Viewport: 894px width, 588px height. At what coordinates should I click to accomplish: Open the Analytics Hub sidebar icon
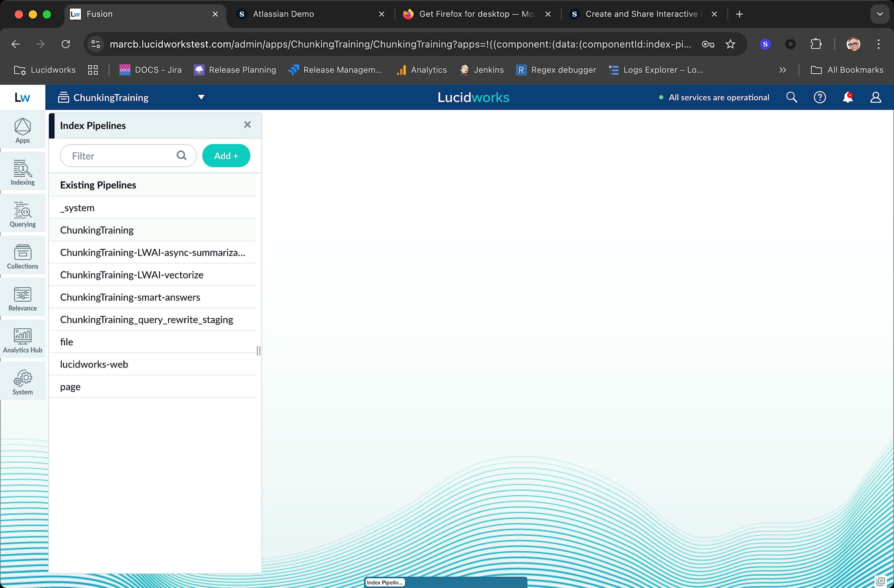(23, 340)
